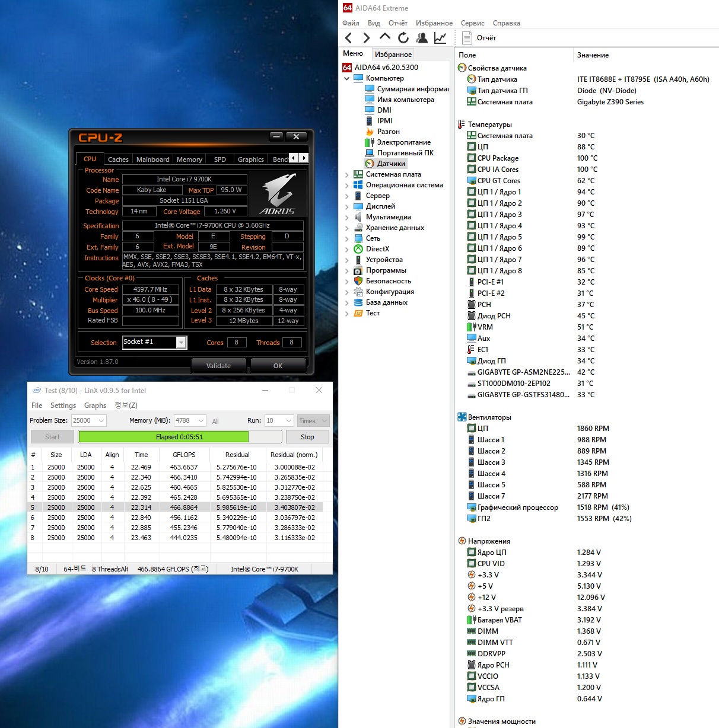Image resolution: width=719 pixels, height=728 pixels.
Task: Open the File menu in LinX
Action: click(37, 405)
